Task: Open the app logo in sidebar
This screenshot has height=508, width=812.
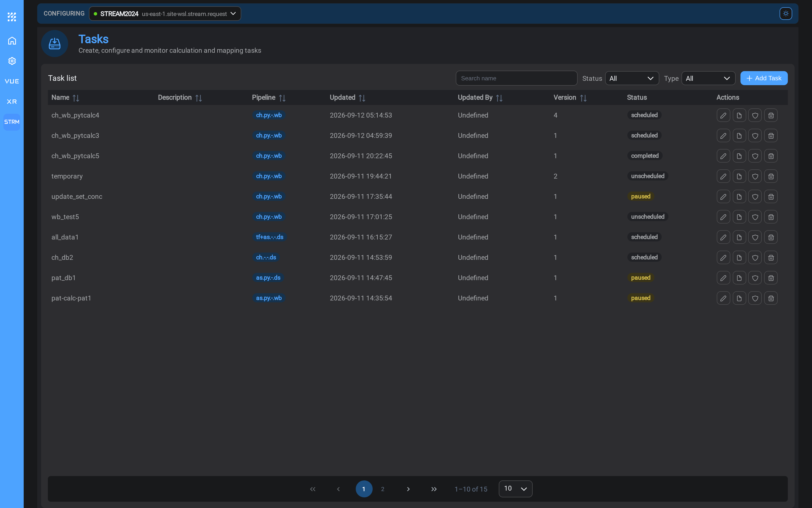Action: pos(12,17)
